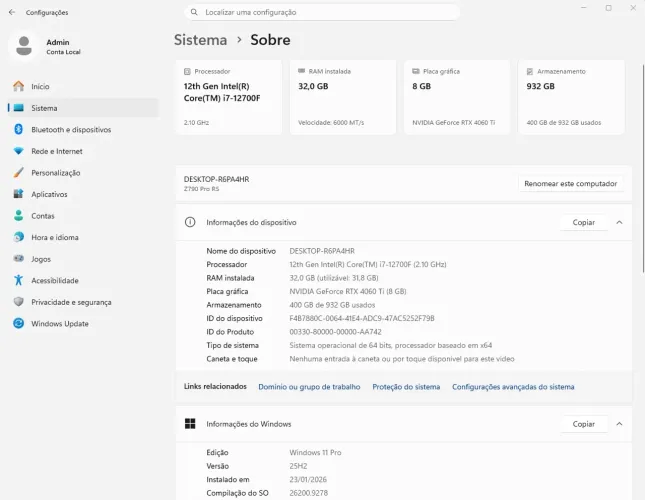Image resolution: width=645 pixels, height=500 pixels.
Task: Click the Hora e idioma label
Action: coord(55,237)
